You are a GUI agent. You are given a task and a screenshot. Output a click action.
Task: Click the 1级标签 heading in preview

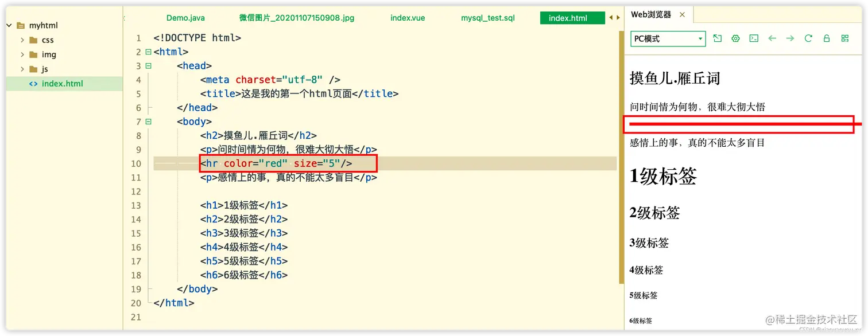(x=663, y=176)
